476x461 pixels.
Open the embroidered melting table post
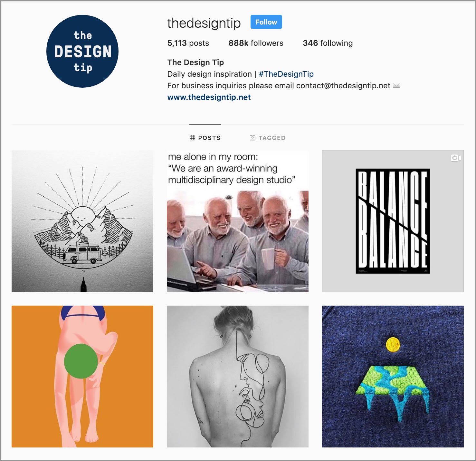pos(393,377)
